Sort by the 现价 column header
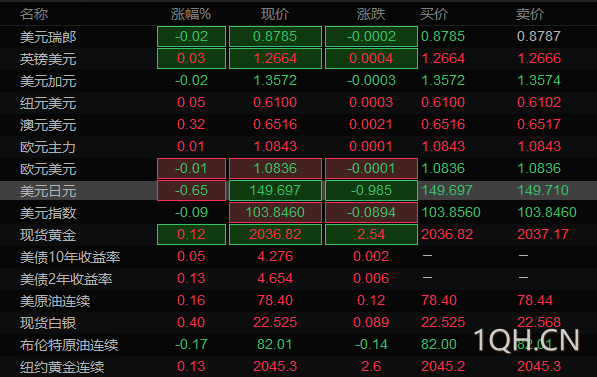Image resolution: width=597 pixels, height=377 pixels. click(x=275, y=14)
